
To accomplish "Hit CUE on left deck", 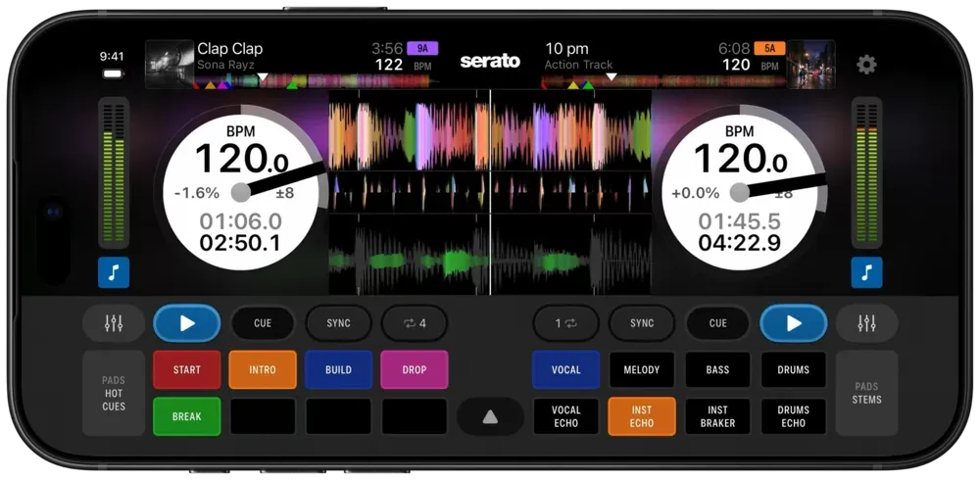I will 263,323.
